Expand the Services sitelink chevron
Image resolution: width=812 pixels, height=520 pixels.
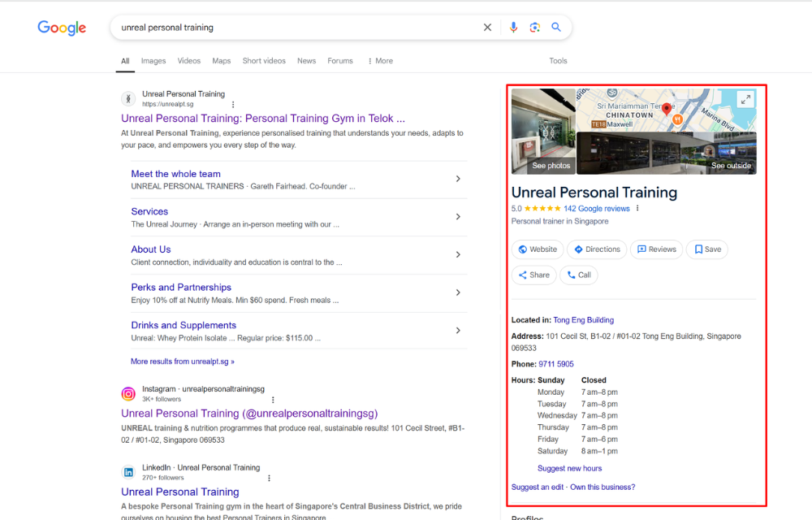[458, 217]
